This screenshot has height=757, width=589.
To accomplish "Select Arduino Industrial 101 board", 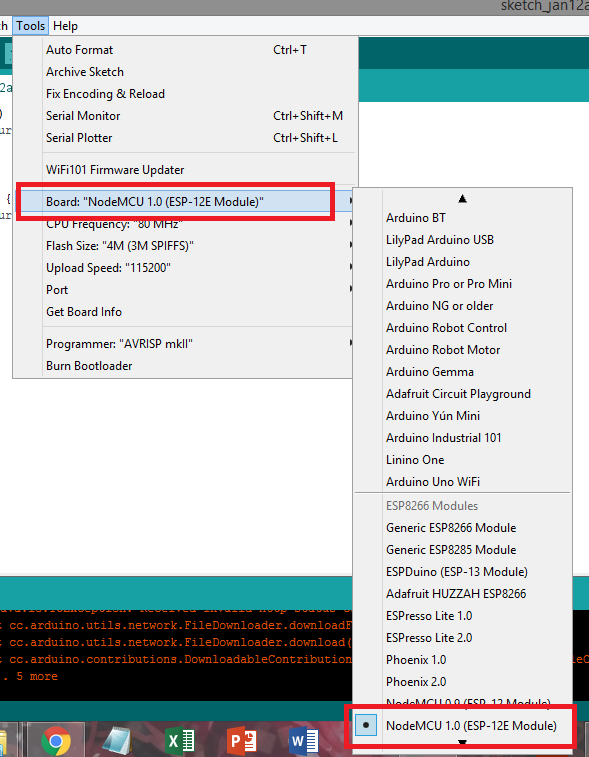I will click(x=463, y=438).
